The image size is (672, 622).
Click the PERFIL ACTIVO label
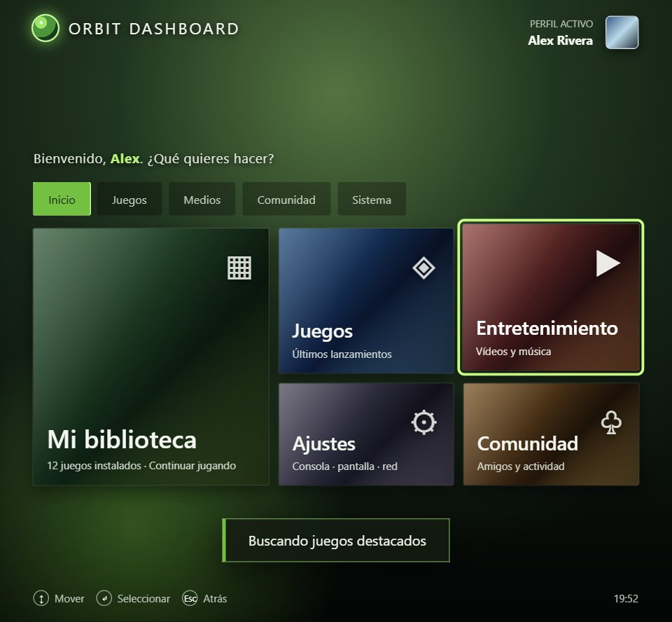(561, 24)
